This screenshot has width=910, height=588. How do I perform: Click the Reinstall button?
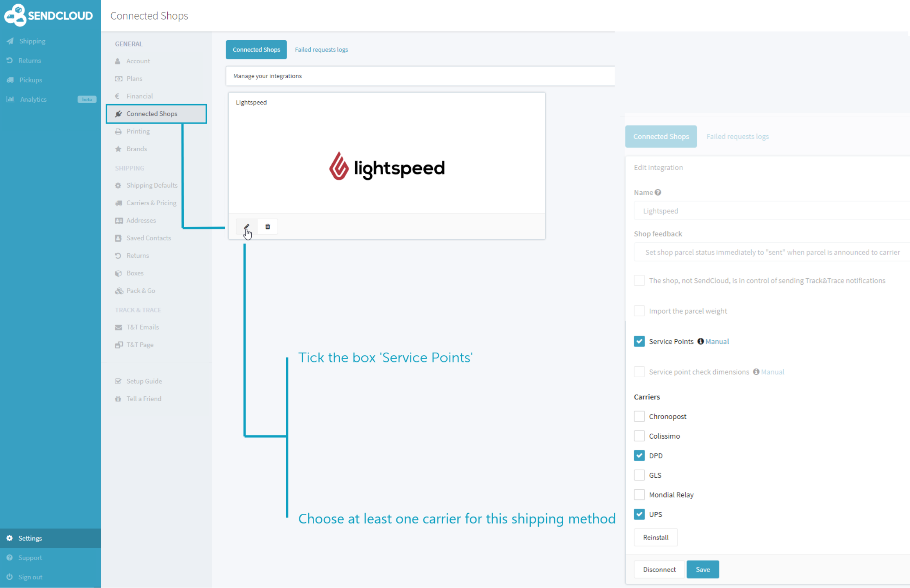click(656, 538)
